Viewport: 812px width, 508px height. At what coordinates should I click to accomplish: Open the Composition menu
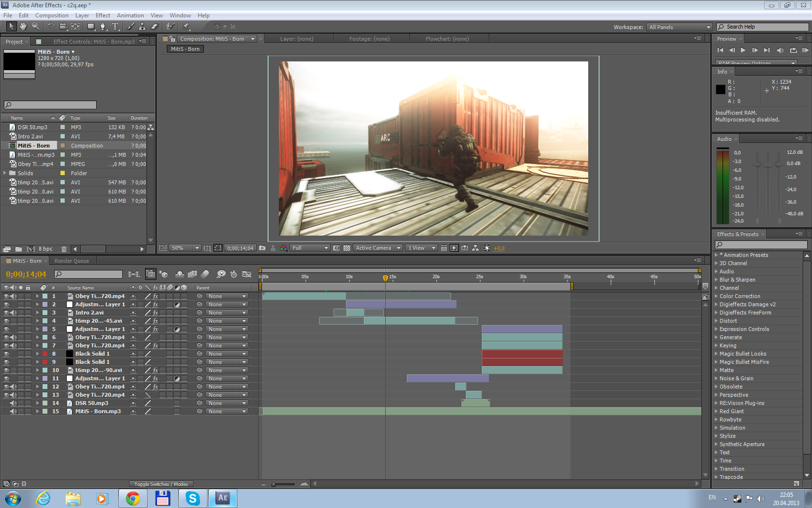(x=52, y=15)
